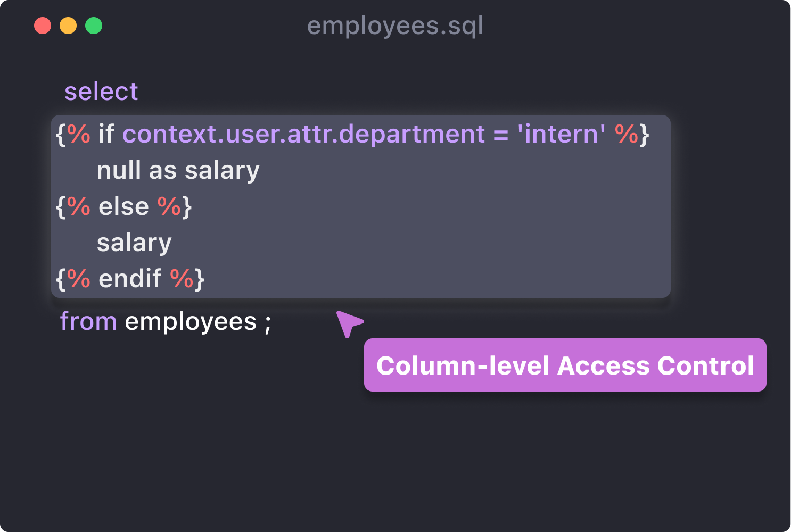The width and height of the screenshot is (791, 532).
Task: Click the standalone salary column line
Action: pyautogui.click(x=134, y=243)
